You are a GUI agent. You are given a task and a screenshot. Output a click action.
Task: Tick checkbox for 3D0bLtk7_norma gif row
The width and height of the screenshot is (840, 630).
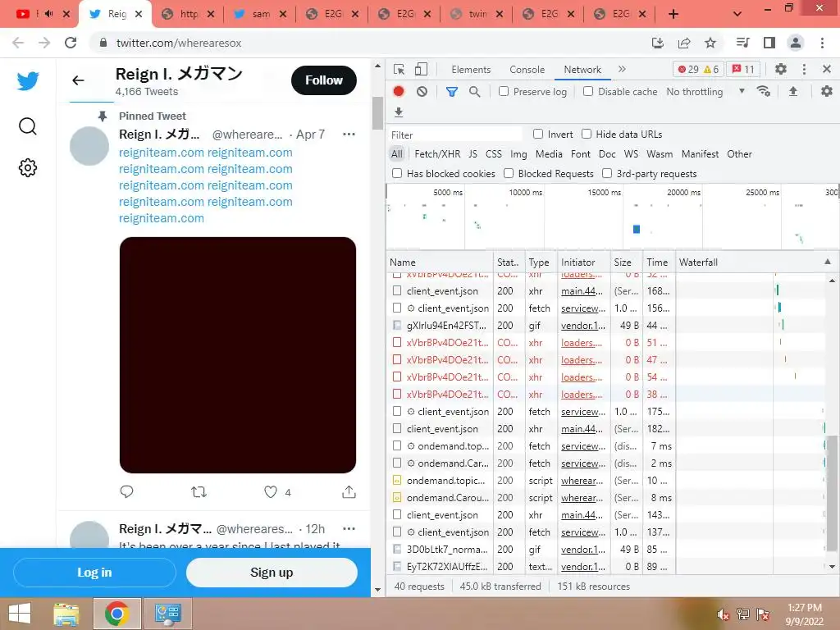(397, 549)
